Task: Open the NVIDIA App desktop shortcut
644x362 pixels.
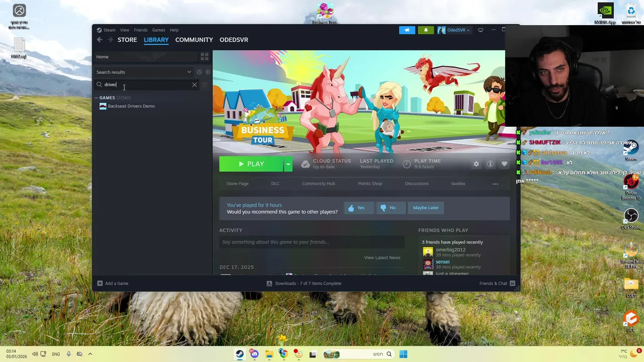Action: tap(605, 14)
